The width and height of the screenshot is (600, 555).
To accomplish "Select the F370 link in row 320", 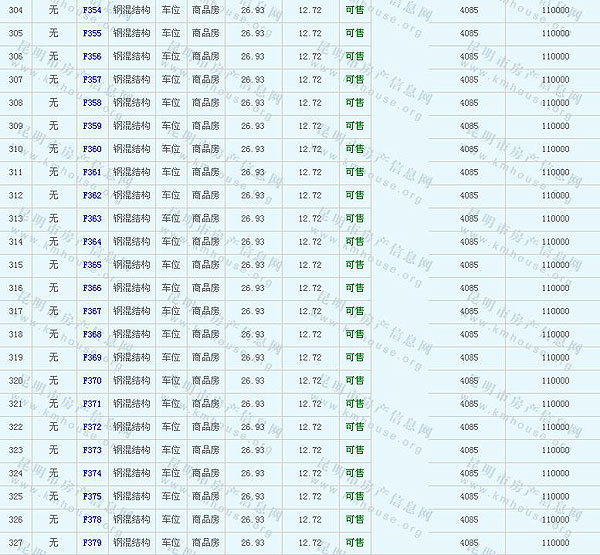I will 91,381.
